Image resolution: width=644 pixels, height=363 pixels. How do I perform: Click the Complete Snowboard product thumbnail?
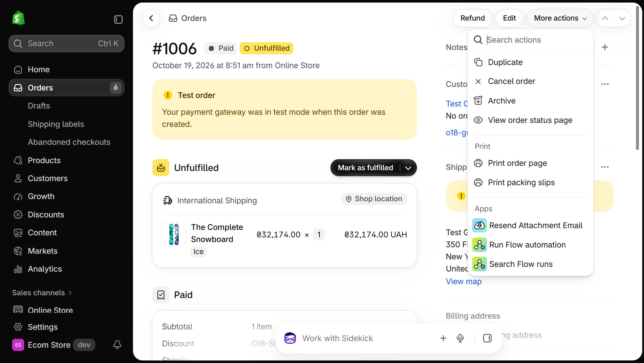174,234
